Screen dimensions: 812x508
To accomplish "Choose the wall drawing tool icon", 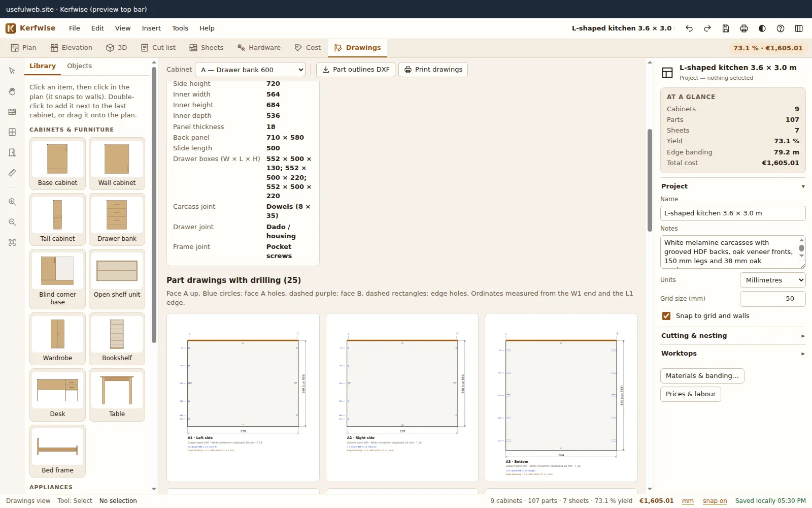I will click(x=12, y=112).
